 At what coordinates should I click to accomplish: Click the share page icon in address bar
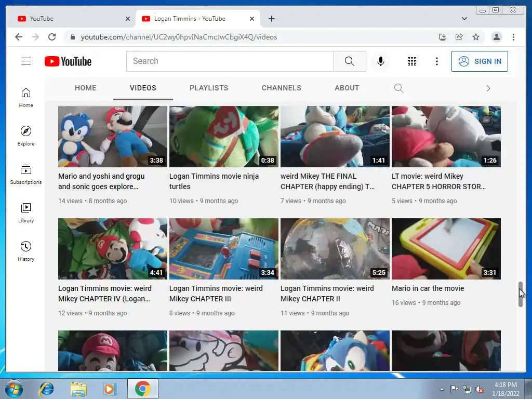tap(459, 37)
